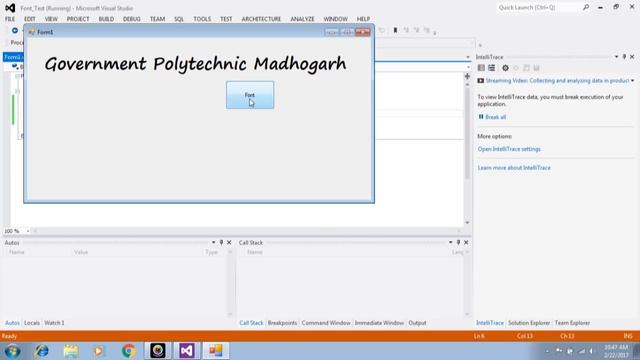Open the editor member dropdown arrow
This screenshot has width=640, height=360.
pos(468,67)
